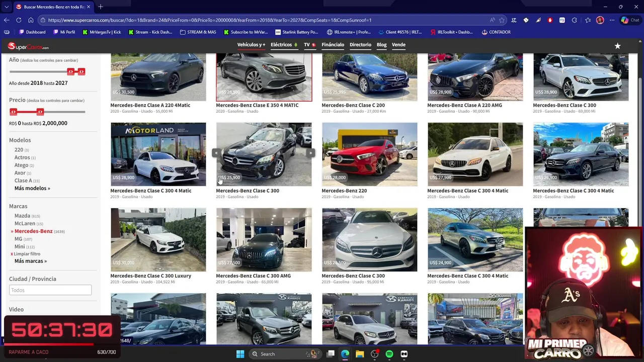This screenshot has height=362, width=644.
Task: Open Mercedes-Benz Clase E 350 4 MATIC listing
Action: (x=257, y=105)
